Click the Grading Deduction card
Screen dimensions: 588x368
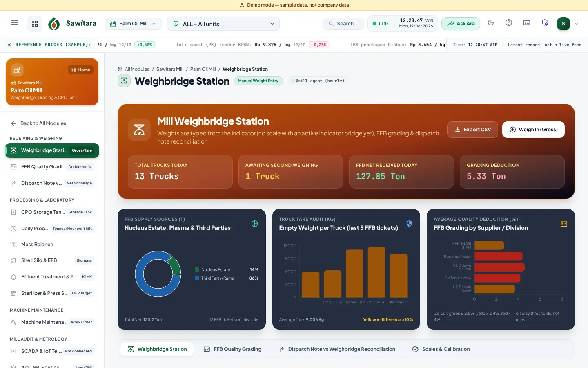coord(512,172)
